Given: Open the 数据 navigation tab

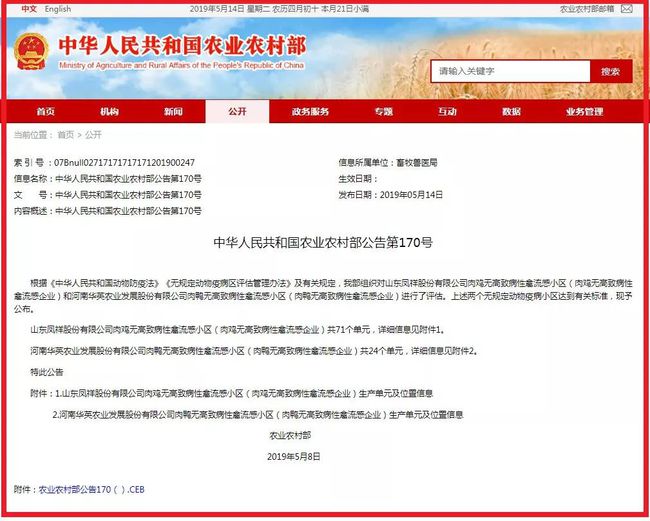Looking at the screenshot, I should coord(511,112).
